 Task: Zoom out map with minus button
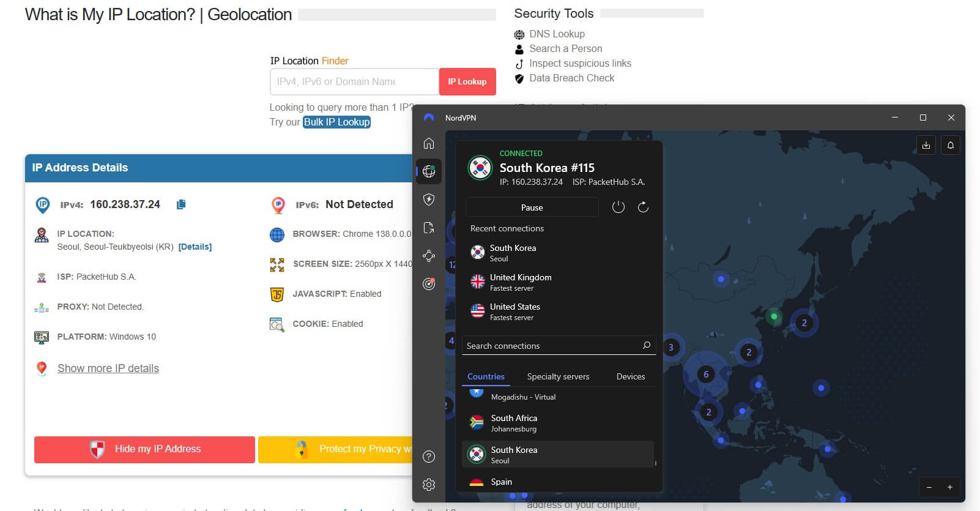pos(929,487)
